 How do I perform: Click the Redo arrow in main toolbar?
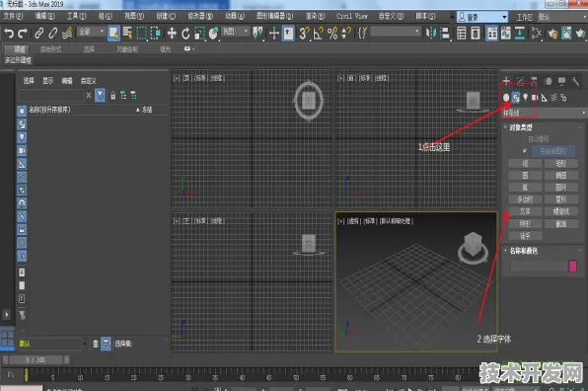pos(23,34)
